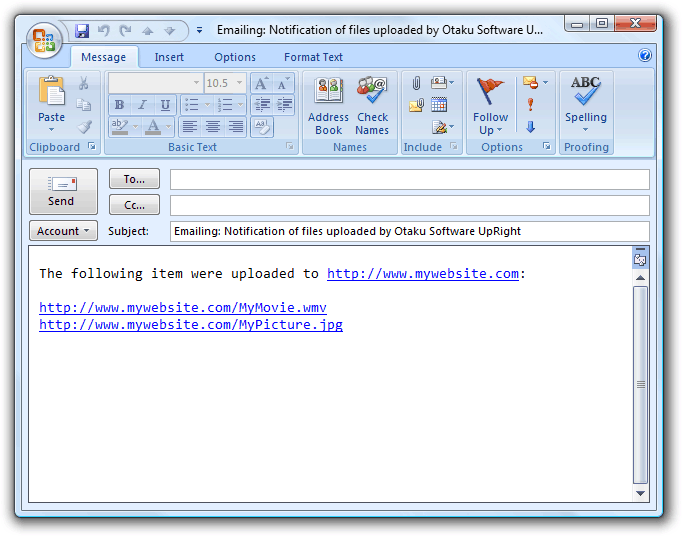
Task: Insert signature
Action: click(443, 127)
